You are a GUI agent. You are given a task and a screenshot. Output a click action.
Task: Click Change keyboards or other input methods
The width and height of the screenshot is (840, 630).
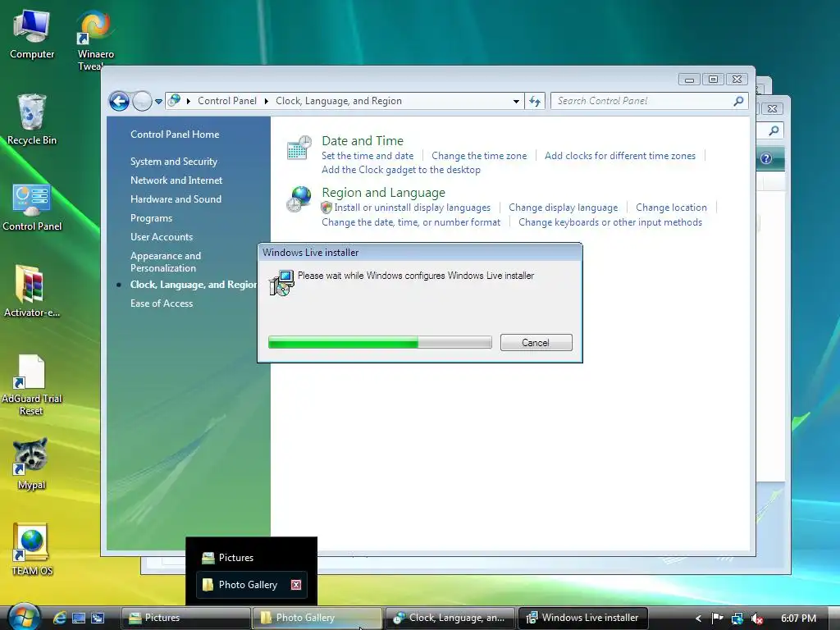pyautogui.click(x=610, y=221)
